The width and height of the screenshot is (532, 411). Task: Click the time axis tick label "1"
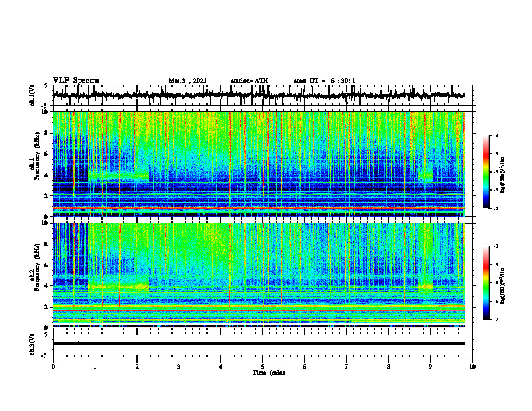95,367
